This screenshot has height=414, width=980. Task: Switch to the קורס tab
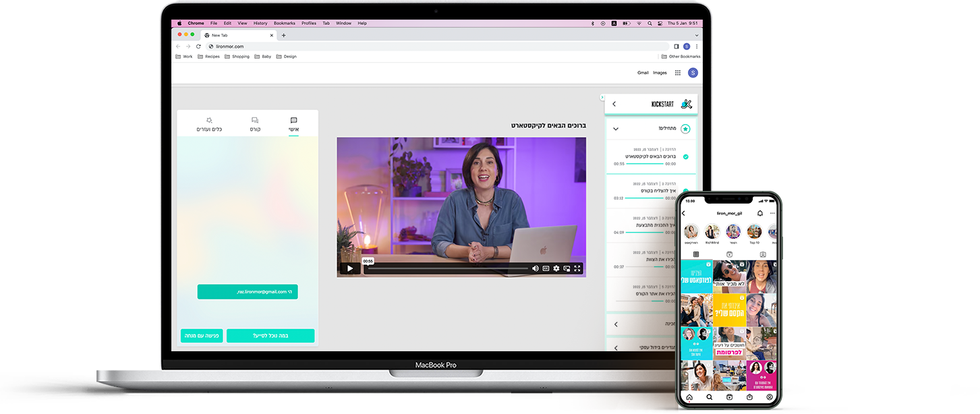(x=255, y=125)
